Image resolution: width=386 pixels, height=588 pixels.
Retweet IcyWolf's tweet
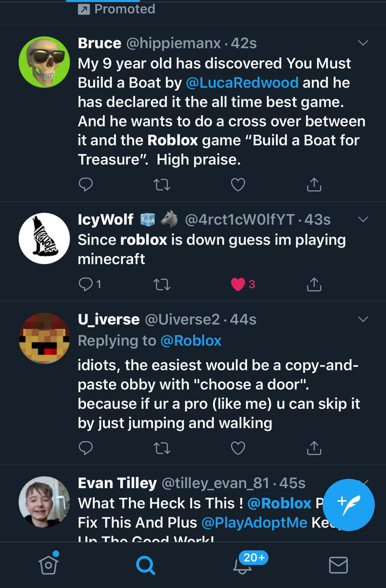click(162, 284)
